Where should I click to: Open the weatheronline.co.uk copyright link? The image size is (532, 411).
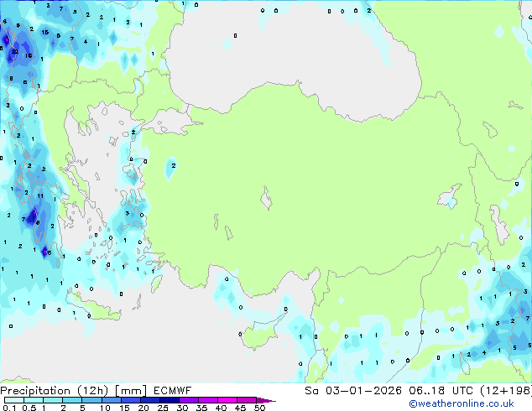462,403
